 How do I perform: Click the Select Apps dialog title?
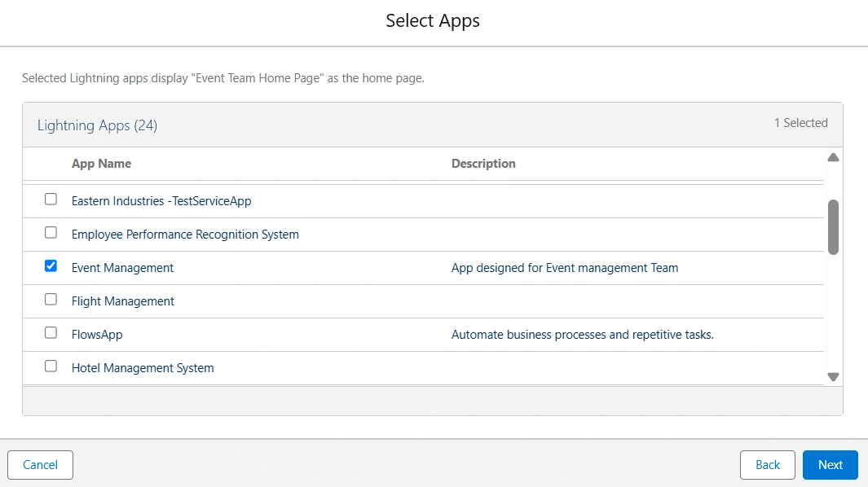(x=433, y=20)
